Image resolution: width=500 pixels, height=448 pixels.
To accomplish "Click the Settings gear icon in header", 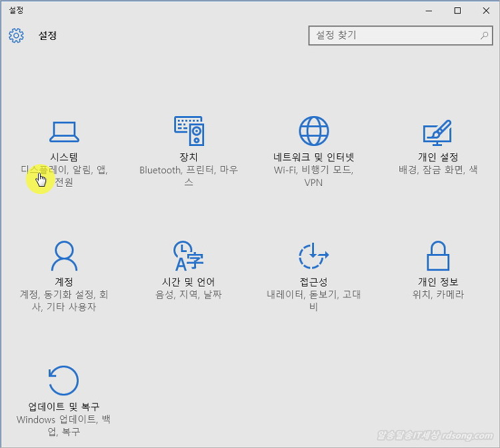I will 16,35.
